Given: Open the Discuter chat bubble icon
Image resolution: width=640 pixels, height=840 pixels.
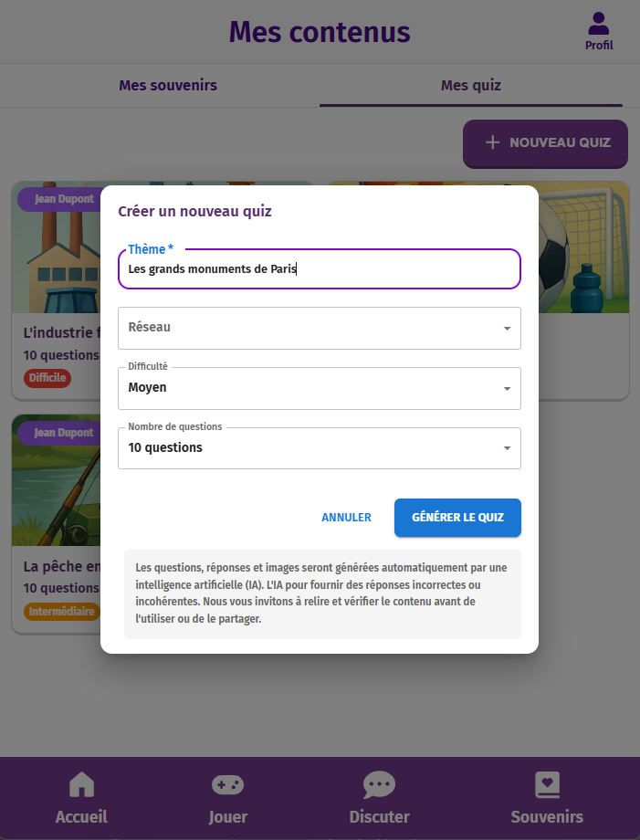Looking at the screenshot, I should (379, 784).
